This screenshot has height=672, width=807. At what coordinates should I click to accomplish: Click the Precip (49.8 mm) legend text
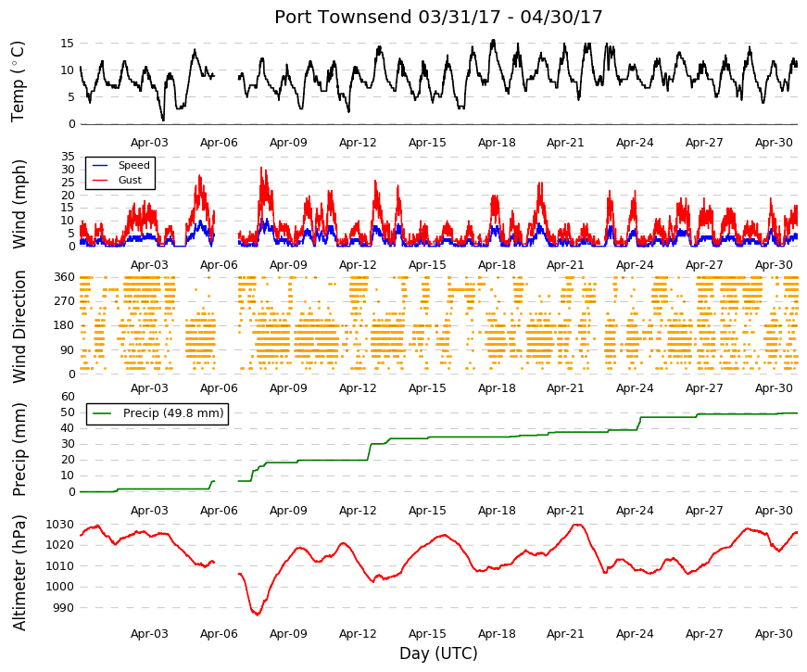click(173, 413)
